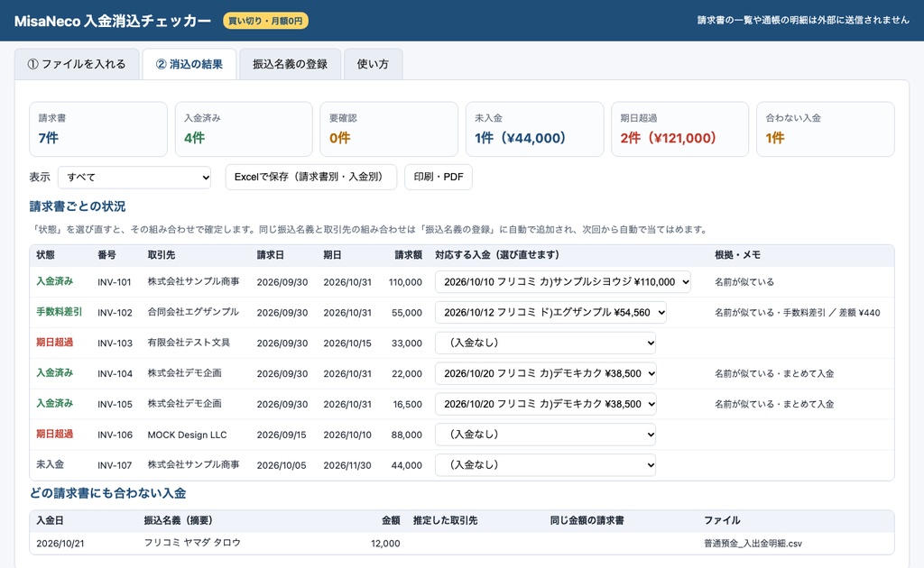Switch to the ファイルを入れる tab
The width and height of the screenshot is (924, 568).
(x=77, y=64)
